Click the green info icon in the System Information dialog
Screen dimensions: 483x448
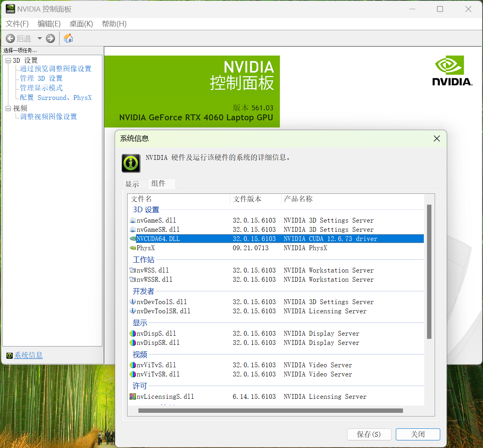point(131,163)
